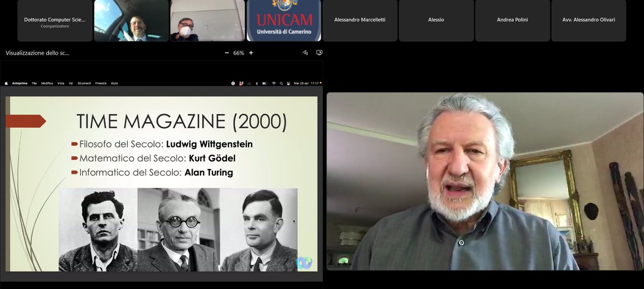This screenshot has height=289, width=644.
Task: Click the Visualizzazione dello schermo title
Action: point(37,53)
